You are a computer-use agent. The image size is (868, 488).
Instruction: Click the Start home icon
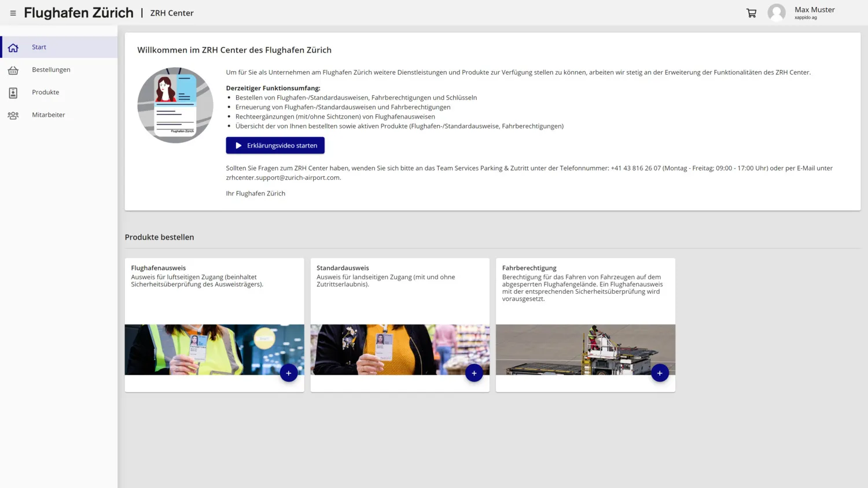(x=13, y=47)
